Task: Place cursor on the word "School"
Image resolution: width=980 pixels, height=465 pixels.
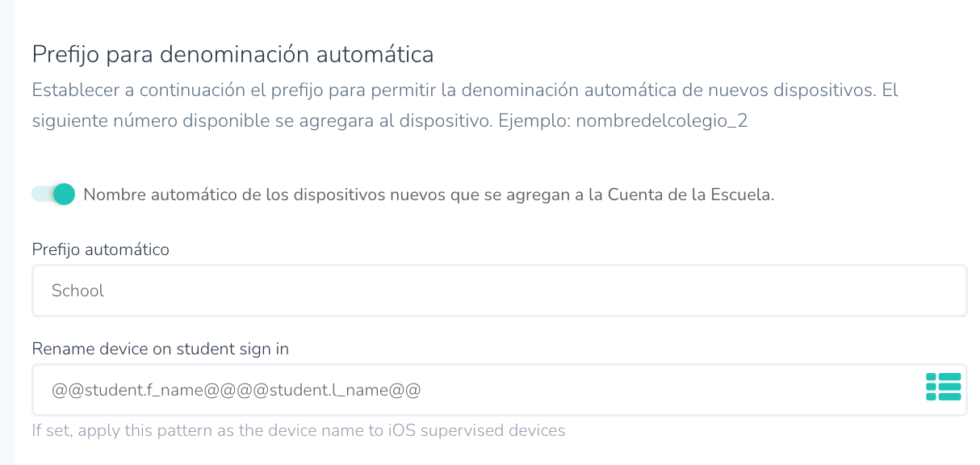Action: pyautogui.click(x=77, y=291)
